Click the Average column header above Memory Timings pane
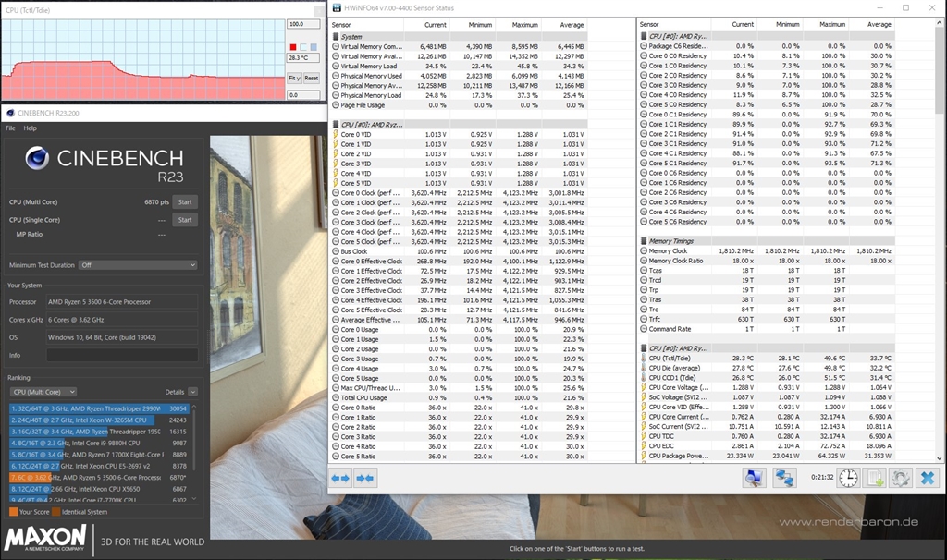The image size is (947, 560). [x=870, y=24]
